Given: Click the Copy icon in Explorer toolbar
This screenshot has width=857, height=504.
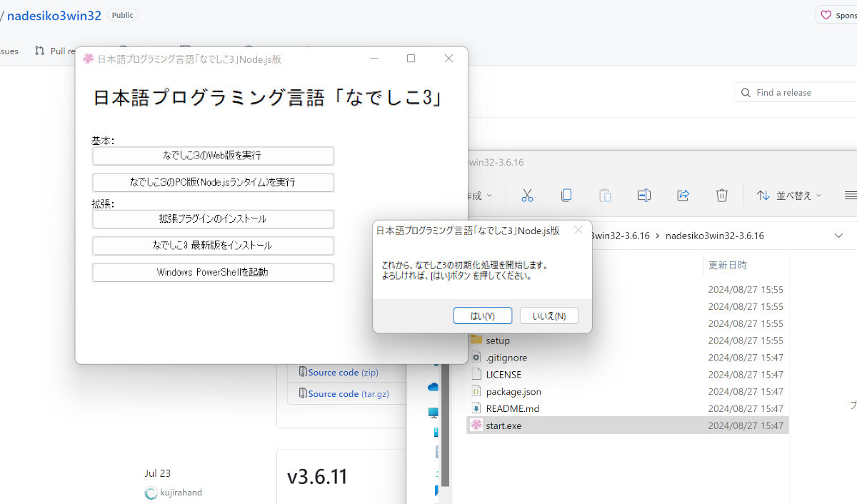Looking at the screenshot, I should (x=566, y=195).
